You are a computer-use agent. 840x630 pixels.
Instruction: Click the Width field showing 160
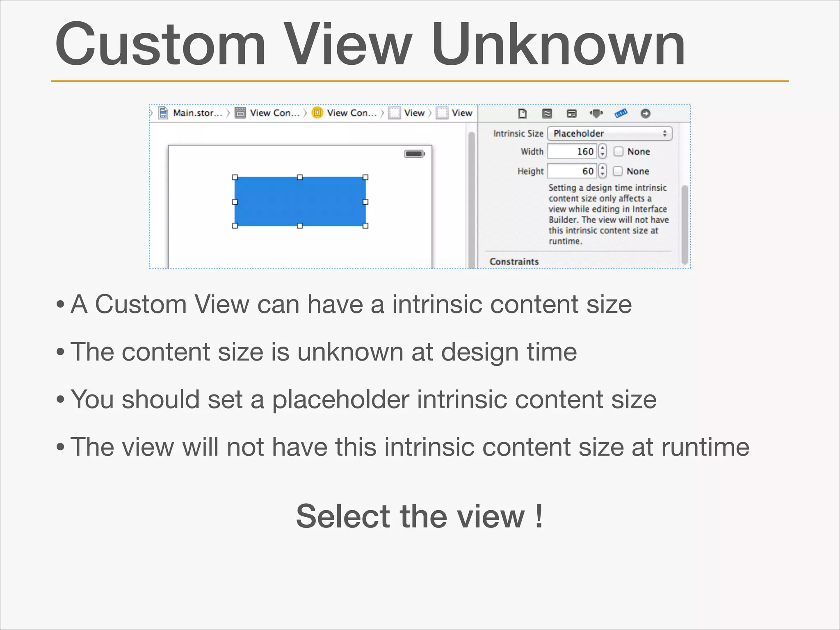[572, 151]
